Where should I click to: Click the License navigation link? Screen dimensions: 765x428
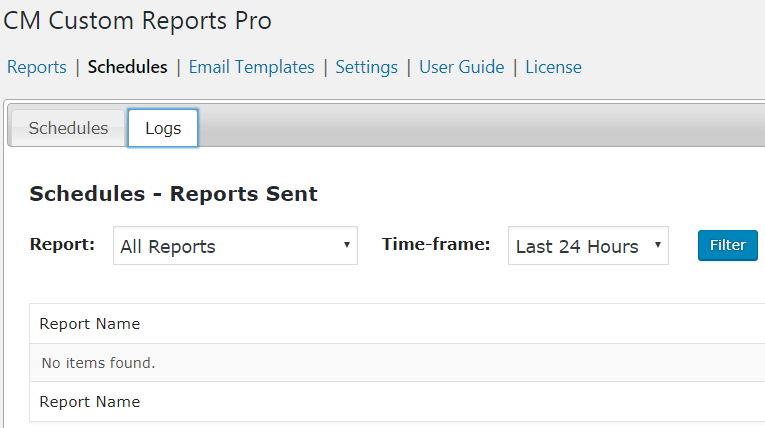point(553,67)
